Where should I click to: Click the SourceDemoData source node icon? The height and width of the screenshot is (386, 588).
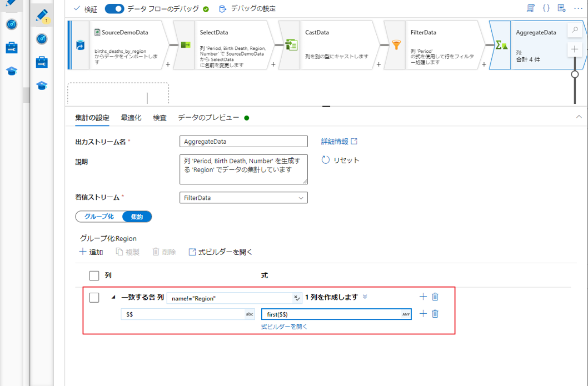pyautogui.click(x=80, y=46)
